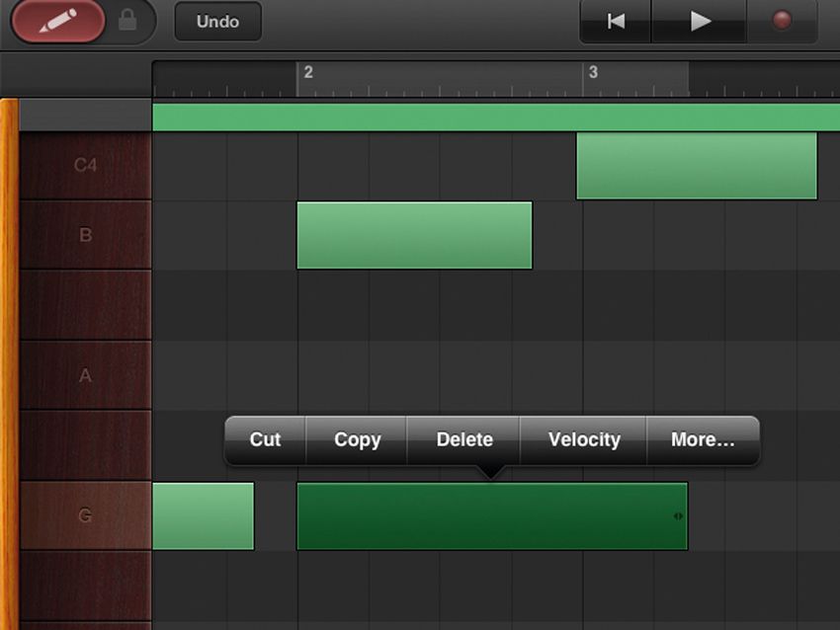Open the Velocity editor from the menu
Screen dimensions: 840x630
tap(583, 440)
